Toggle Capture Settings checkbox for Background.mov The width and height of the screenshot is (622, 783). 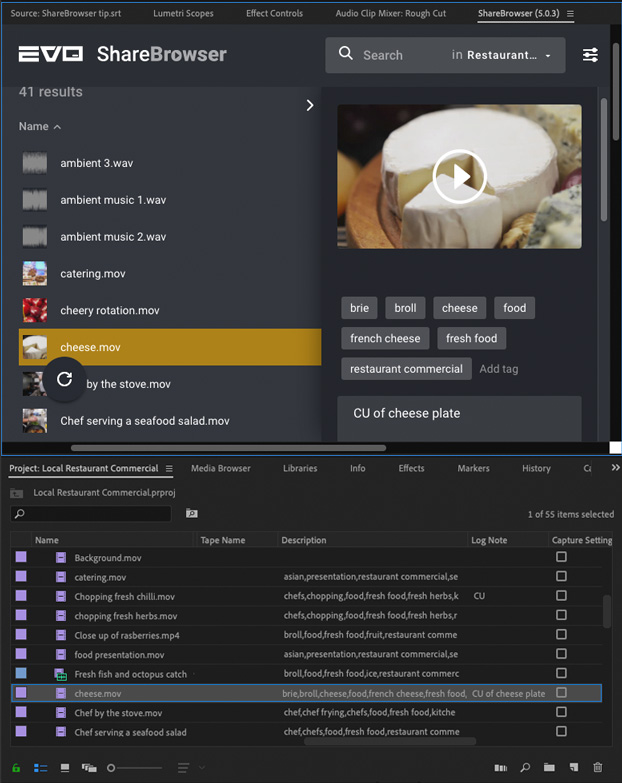pos(561,557)
